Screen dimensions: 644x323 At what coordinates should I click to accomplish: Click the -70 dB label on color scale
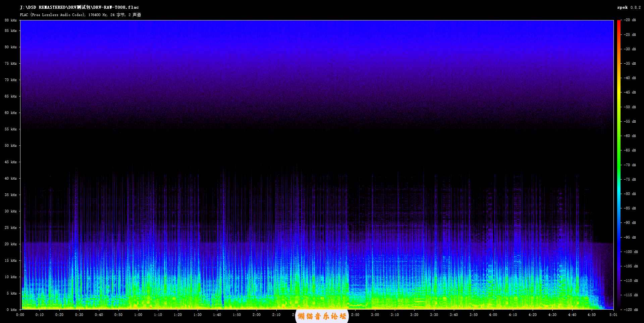point(630,165)
